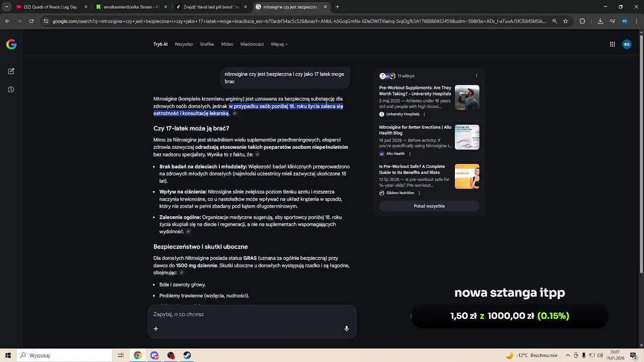Image resolution: width=644 pixels, height=362 pixels.
Task: Start a new chat via sidebar edit icon
Action: point(11,71)
